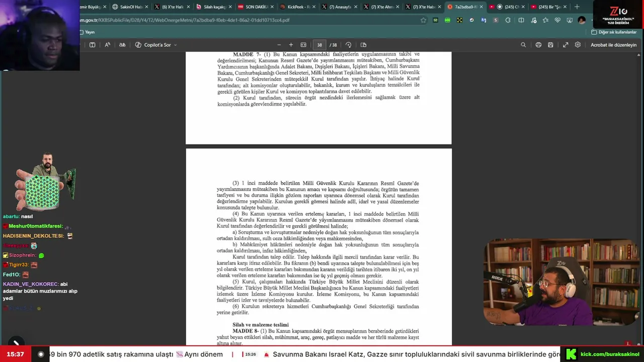The height and width of the screenshot is (362, 644).
Task: Click the equalizer extension icon
Action: click(x=435, y=20)
